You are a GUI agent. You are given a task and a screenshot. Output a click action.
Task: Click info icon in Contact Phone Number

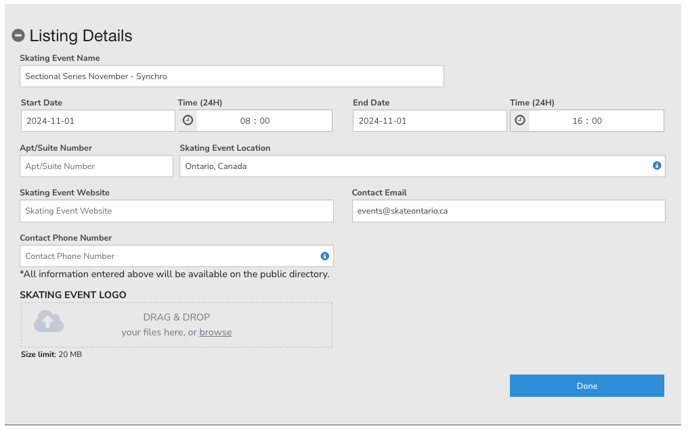[325, 256]
